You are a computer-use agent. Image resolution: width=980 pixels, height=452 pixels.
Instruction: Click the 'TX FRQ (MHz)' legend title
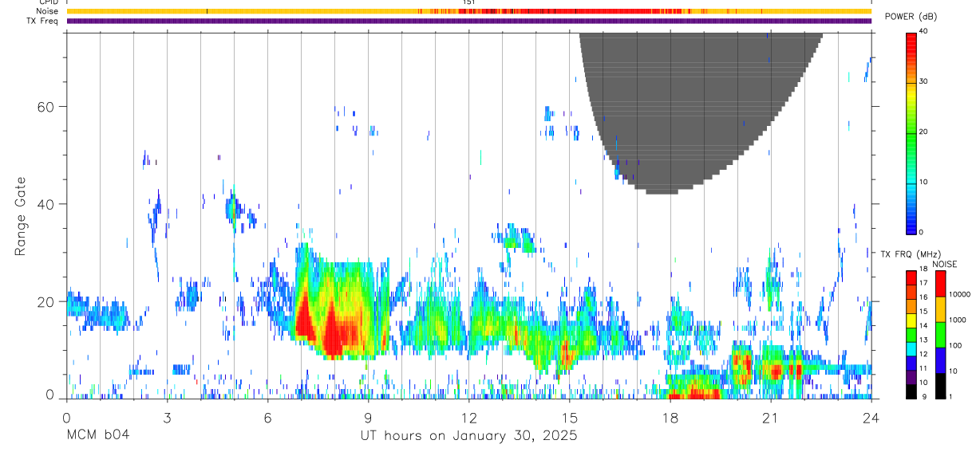(x=910, y=254)
